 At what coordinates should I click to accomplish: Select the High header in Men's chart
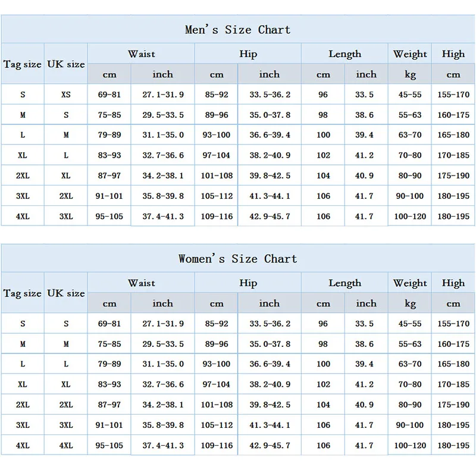(453, 54)
